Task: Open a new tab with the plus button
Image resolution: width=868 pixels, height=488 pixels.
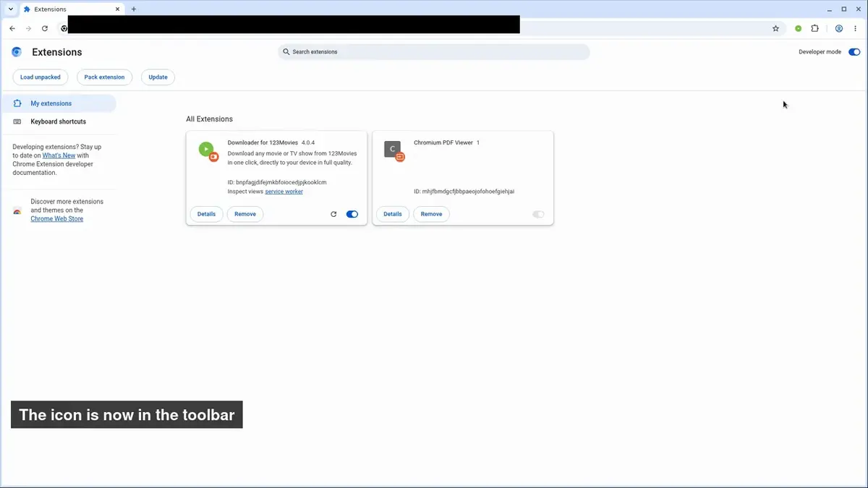Action: pyautogui.click(x=134, y=9)
